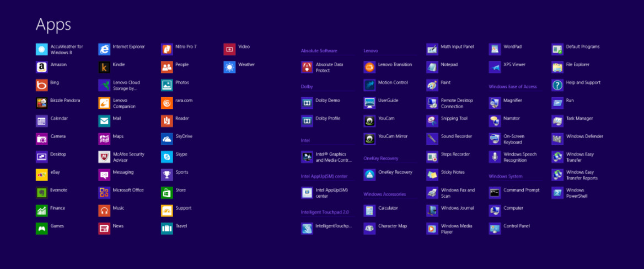Open the Dolby Demo icon
The height and width of the screenshot is (269, 644).
click(307, 103)
